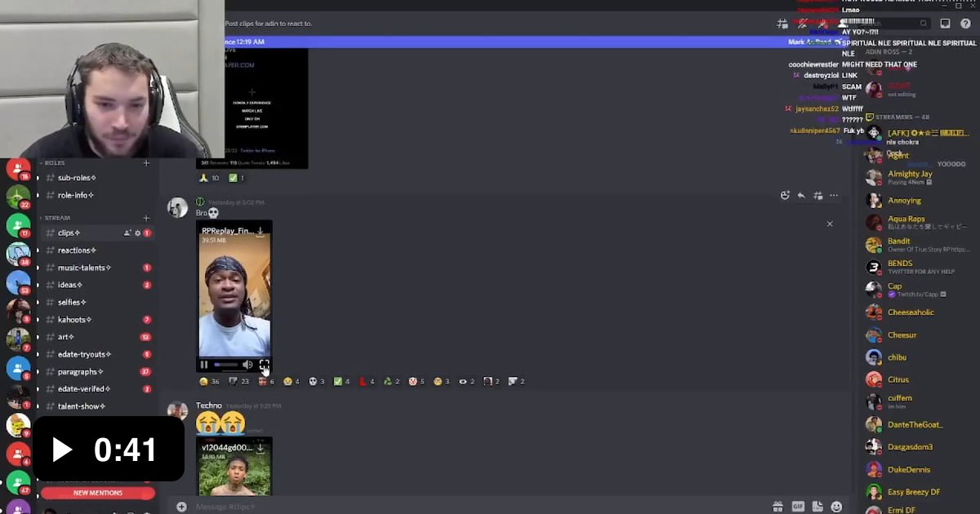The image size is (980, 514).
Task: Toggle the skull reaction with count 3
Action: [x=317, y=381]
